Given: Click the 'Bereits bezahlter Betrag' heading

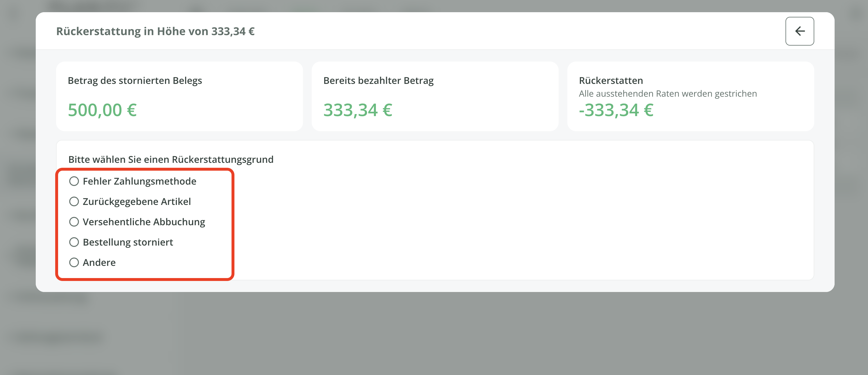Looking at the screenshot, I should (378, 80).
